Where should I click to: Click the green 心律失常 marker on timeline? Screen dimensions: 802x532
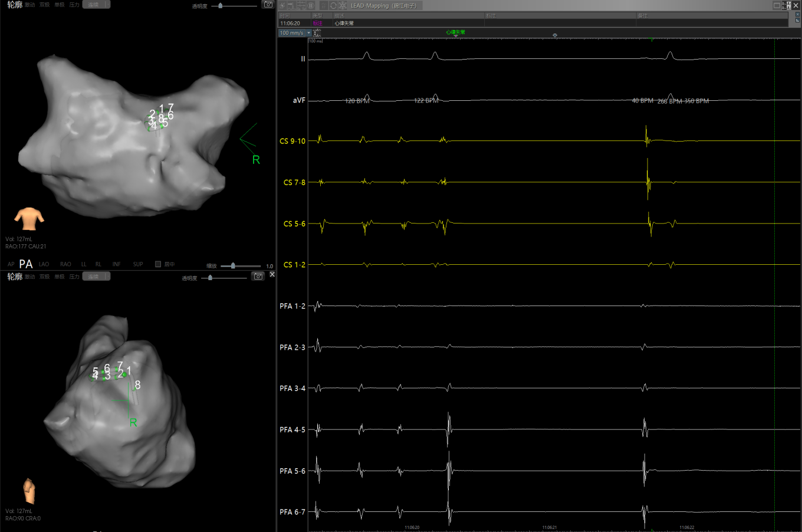click(x=455, y=32)
